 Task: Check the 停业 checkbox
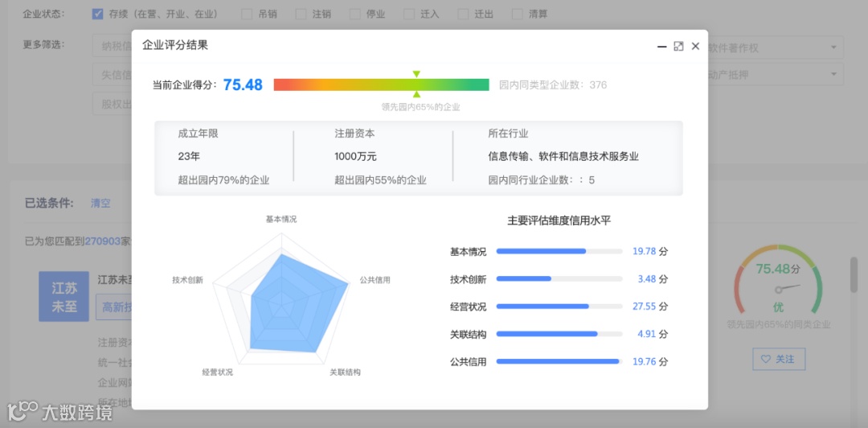coord(355,14)
